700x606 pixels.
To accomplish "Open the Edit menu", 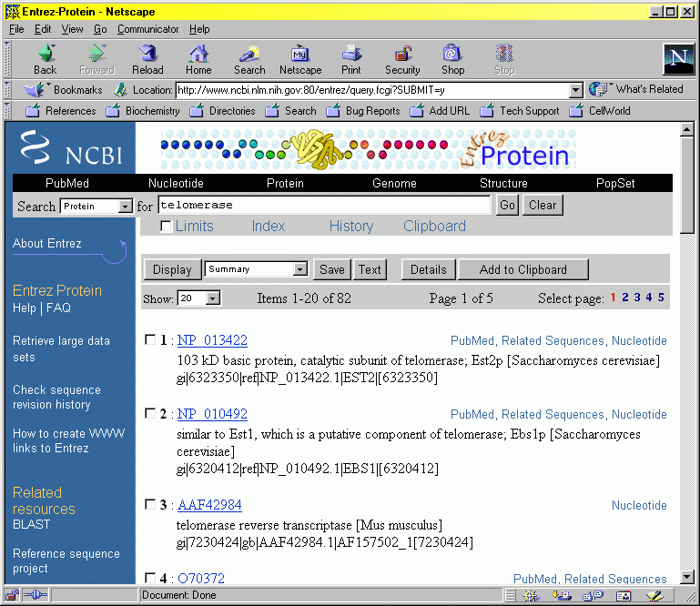I will click(x=43, y=29).
